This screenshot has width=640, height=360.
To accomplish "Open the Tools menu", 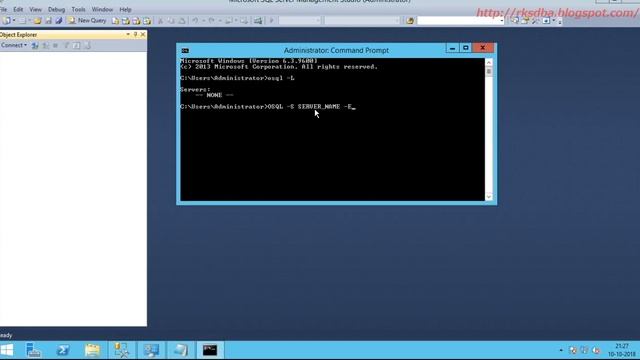I will (x=78, y=9).
